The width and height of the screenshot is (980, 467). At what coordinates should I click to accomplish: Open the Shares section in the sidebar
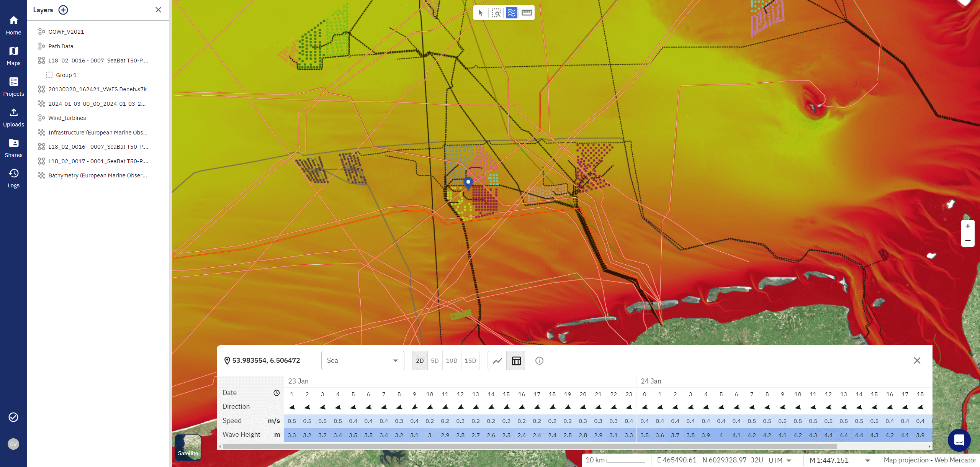coord(13,147)
